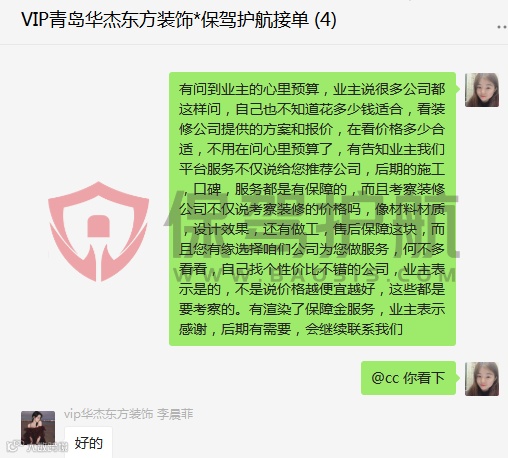Open 李晨菲's profile avatar

tap(38, 428)
